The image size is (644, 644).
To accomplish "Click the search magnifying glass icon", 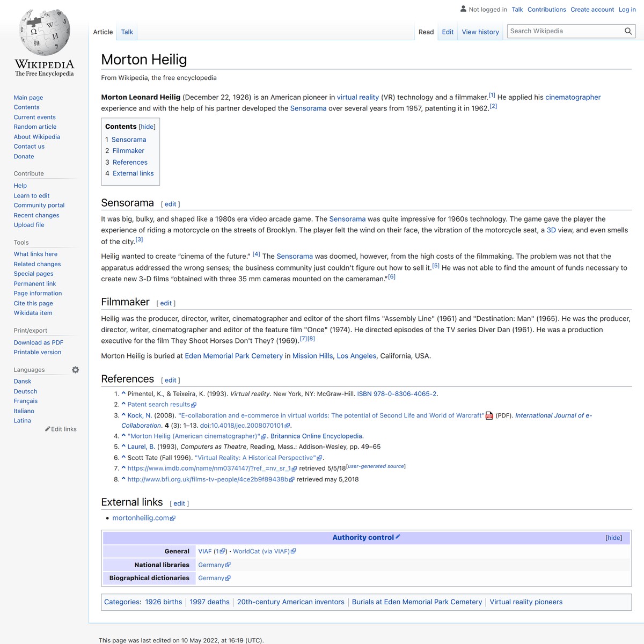I will pyautogui.click(x=628, y=31).
